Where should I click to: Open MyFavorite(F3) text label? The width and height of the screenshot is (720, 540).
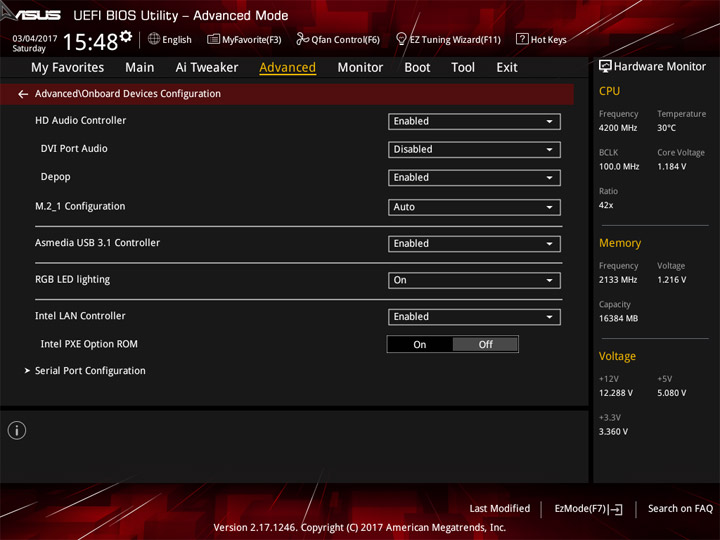tap(252, 39)
